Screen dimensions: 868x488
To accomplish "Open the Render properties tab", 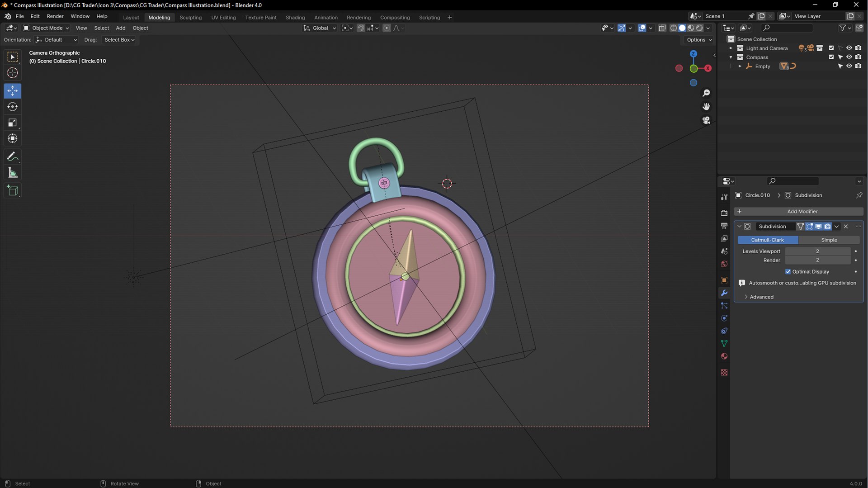I will click(x=724, y=213).
